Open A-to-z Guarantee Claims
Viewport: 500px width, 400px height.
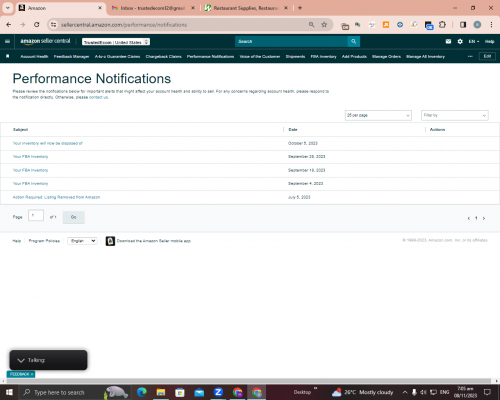click(117, 57)
